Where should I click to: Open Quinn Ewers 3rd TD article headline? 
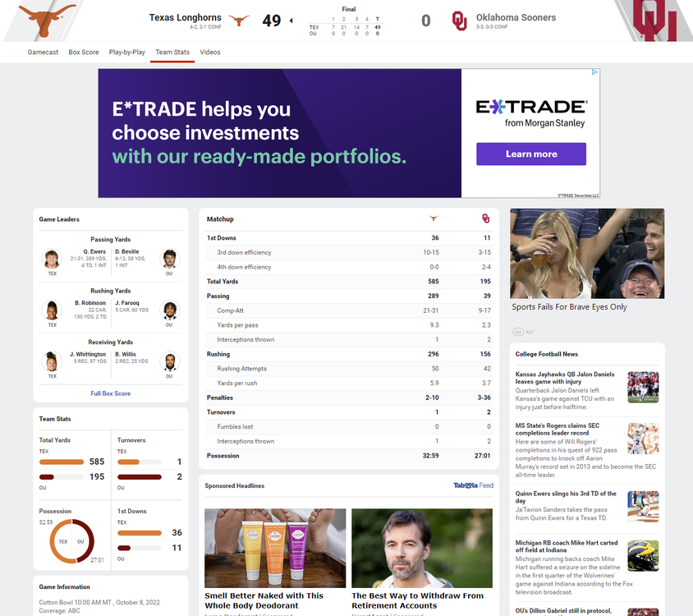(x=566, y=497)
